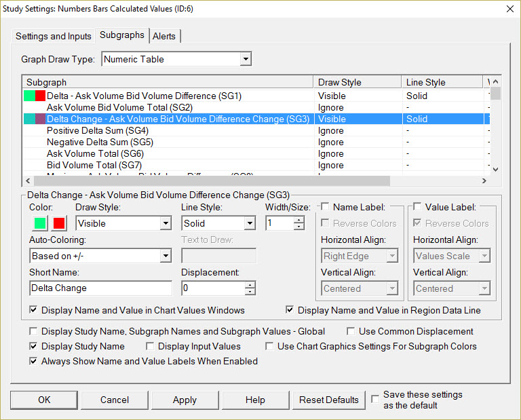Enable Display Input Values checkbox
The height and width of the screenshot is (420, 521).
pyautogui.click(x=150, y=346)
